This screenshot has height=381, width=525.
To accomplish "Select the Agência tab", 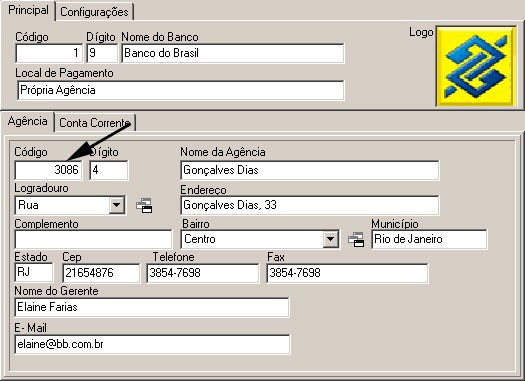I will point(27,121).
